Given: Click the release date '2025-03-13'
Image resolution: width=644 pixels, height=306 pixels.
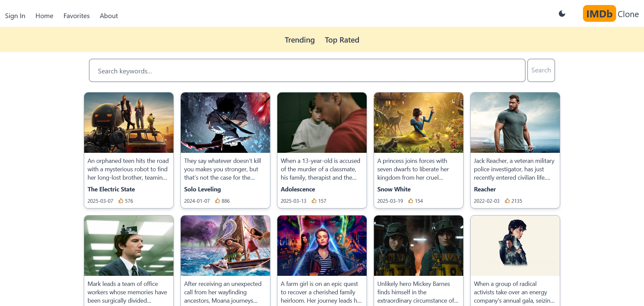Looking at the screenshot, I should tap(293, 201).
